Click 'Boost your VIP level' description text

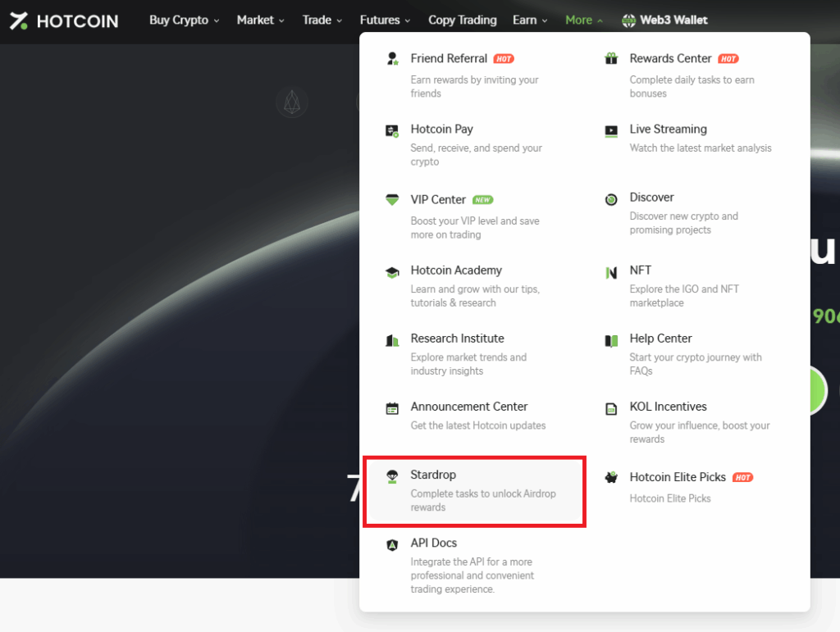tap(475, 228)
